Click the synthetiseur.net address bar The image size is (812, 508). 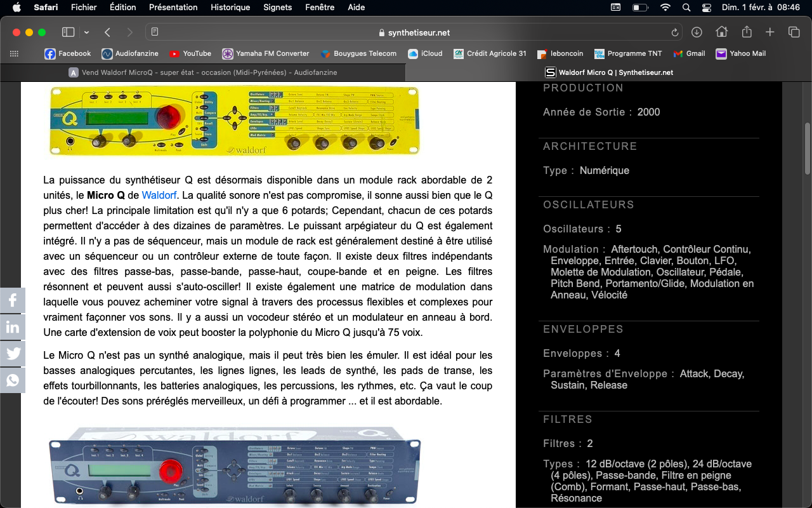pyautogui.click(x=414, y=32)
